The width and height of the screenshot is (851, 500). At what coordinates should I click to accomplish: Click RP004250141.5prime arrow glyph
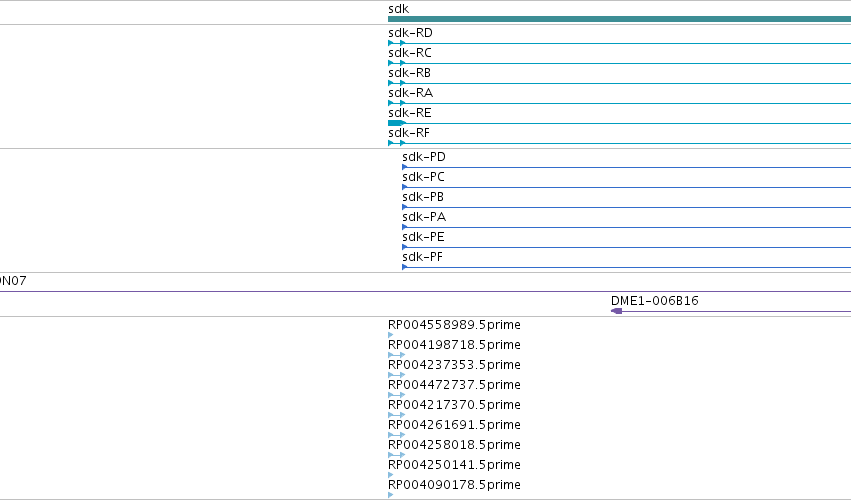click(391, 476)
